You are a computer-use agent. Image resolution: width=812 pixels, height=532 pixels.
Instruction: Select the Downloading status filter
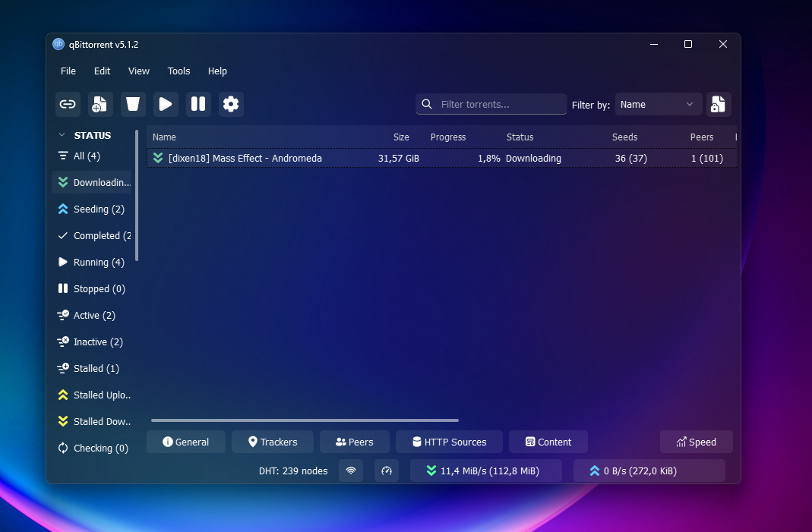click(x=92, y=182)
